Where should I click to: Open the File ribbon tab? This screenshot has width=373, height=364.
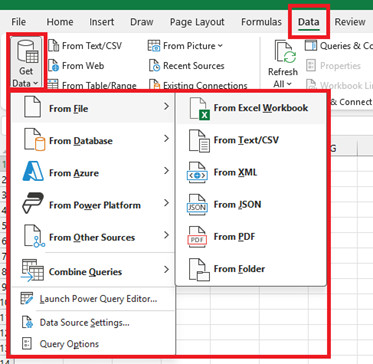coord(18,22)
